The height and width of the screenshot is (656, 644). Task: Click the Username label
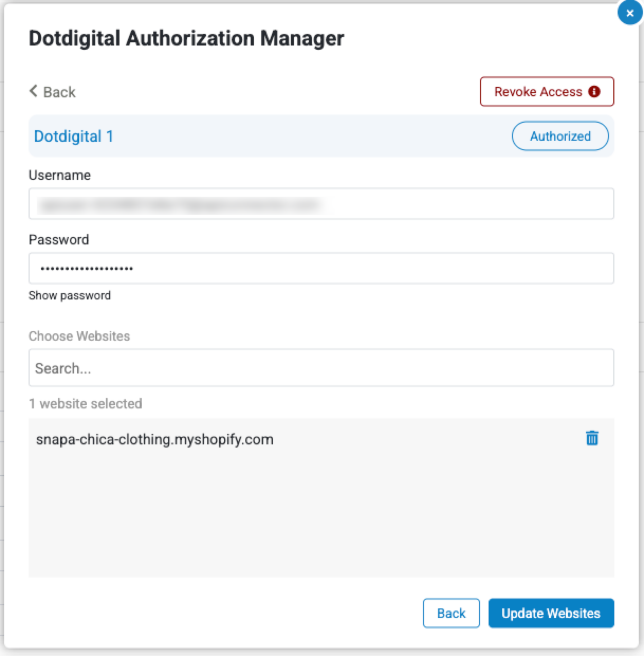(x=60, y=175)
